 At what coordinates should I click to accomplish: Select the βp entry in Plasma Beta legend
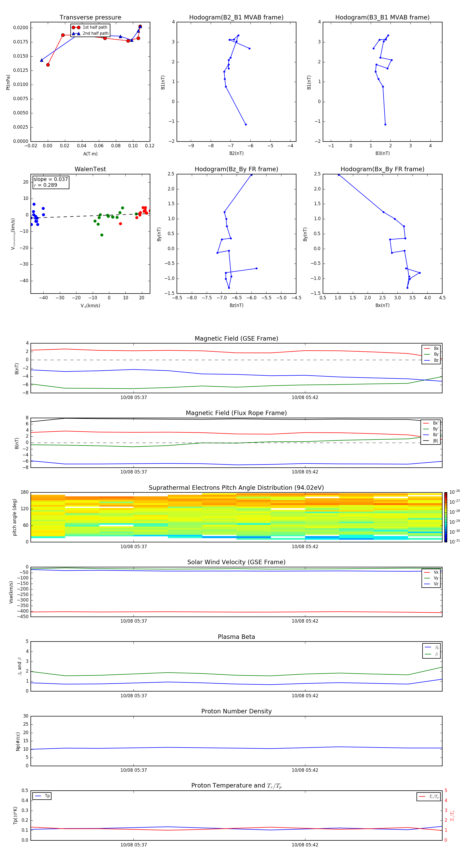431,647
